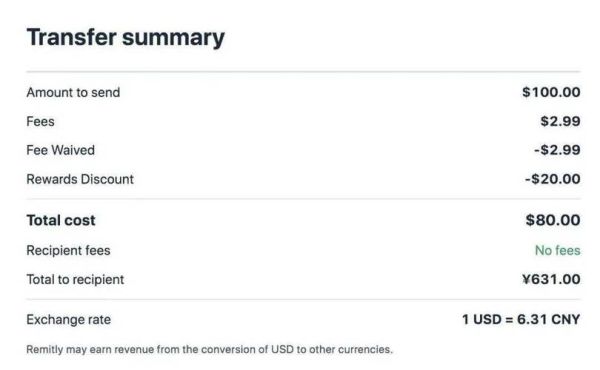This screenshot has width=600, height=370.
Task: Select the -$2.99 waived fee amount
Action: click(557, 150)
